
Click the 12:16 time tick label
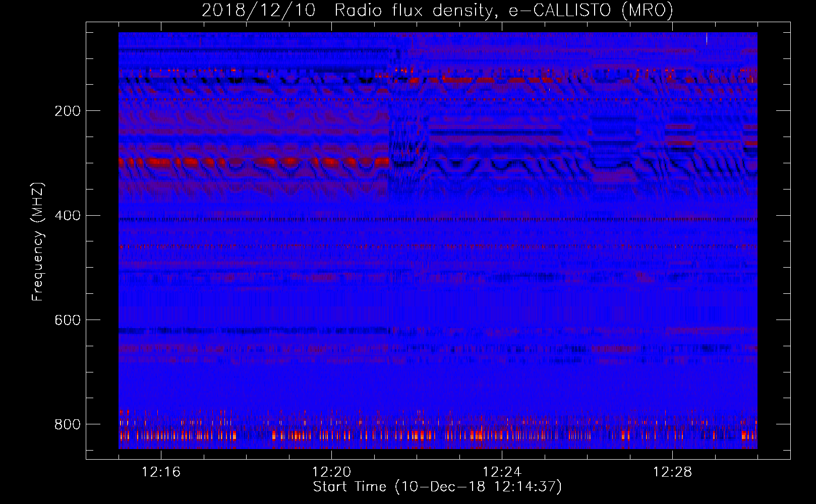tap(161, 472)
